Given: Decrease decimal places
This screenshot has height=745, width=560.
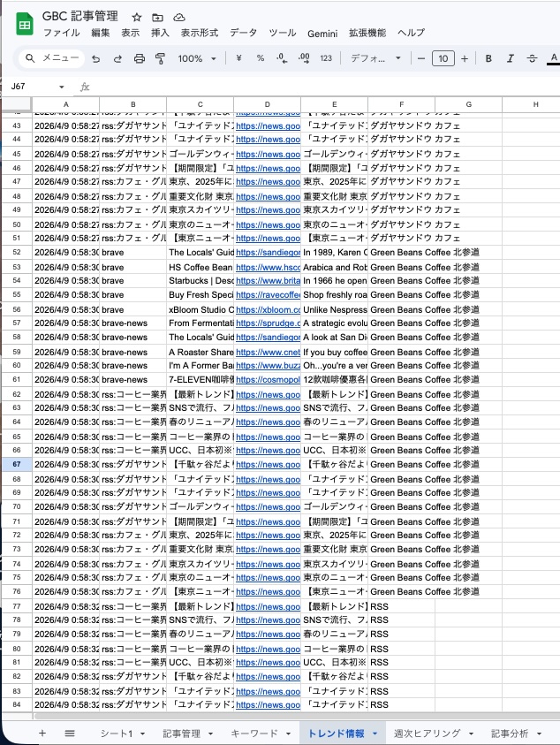Looking at the screenshot, I should [282, 58].
